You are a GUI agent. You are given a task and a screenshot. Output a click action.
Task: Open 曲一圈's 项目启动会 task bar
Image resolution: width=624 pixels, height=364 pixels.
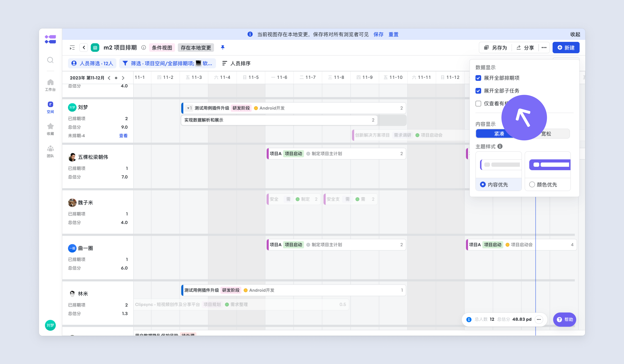click(x=521, y=245)
